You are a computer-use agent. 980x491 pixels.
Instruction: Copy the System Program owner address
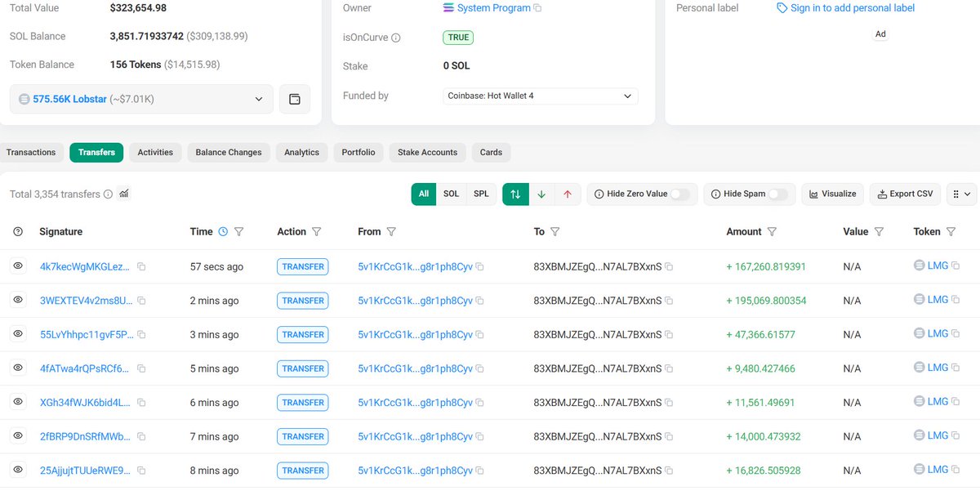coord(537,8)
